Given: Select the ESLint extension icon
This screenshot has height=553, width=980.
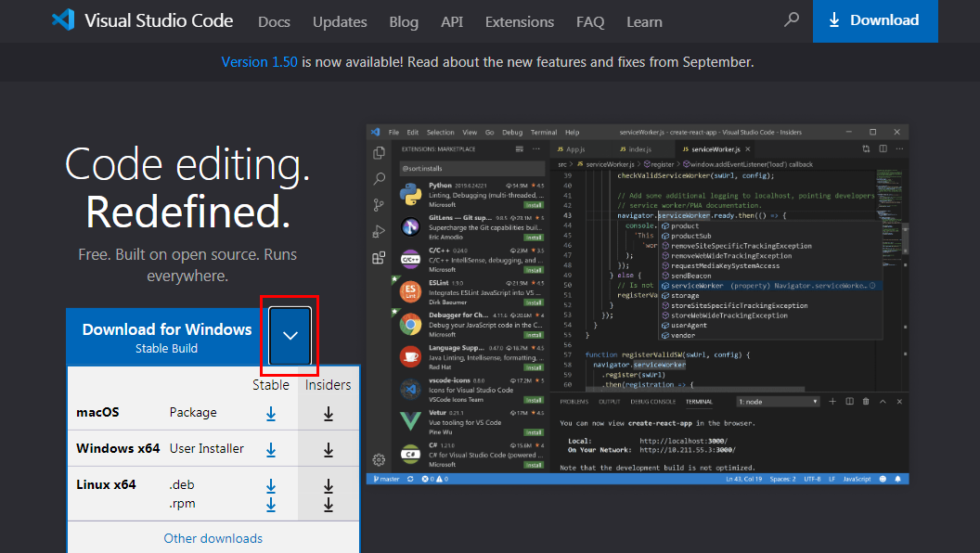Looking at the screenshot, I should (x=410, y=291).
